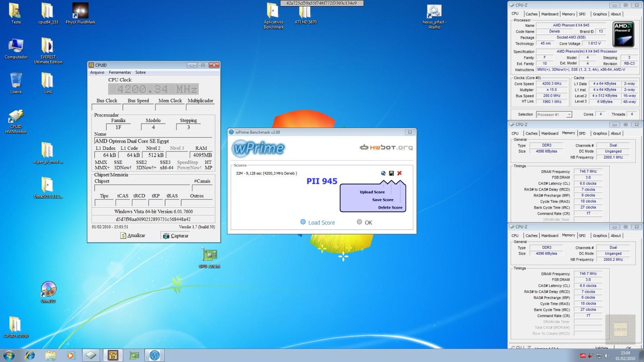Screen dimensions: 644x362
Task: Open Mainboard tab in bottom CPU-Z window
Action: coord(549,236)
